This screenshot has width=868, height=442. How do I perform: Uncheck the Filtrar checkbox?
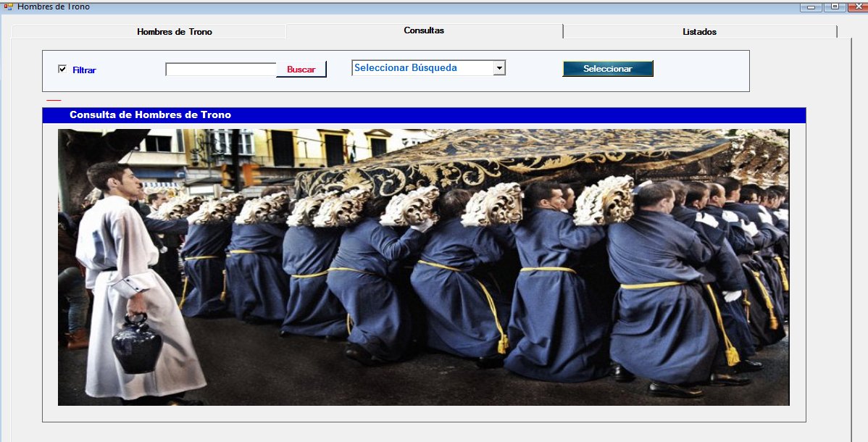pos(62,69)
